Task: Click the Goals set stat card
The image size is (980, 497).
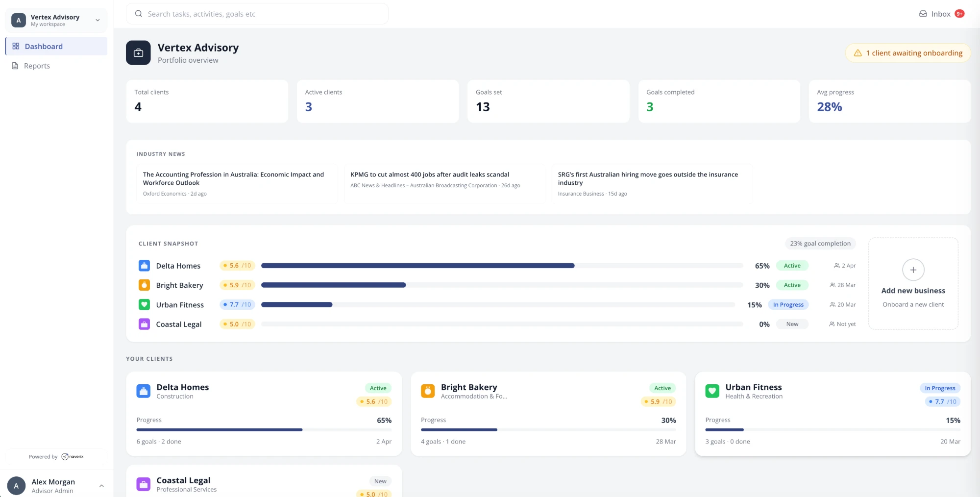Action: point(548,101)
